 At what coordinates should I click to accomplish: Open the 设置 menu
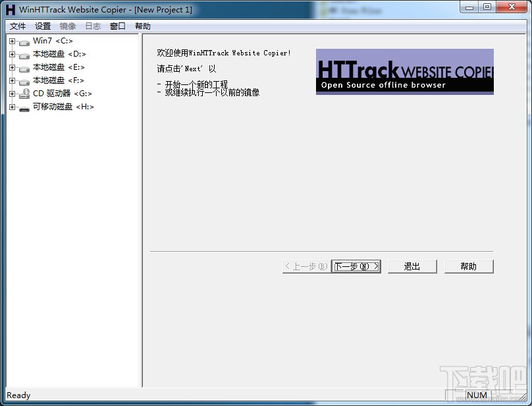point(43,26)
